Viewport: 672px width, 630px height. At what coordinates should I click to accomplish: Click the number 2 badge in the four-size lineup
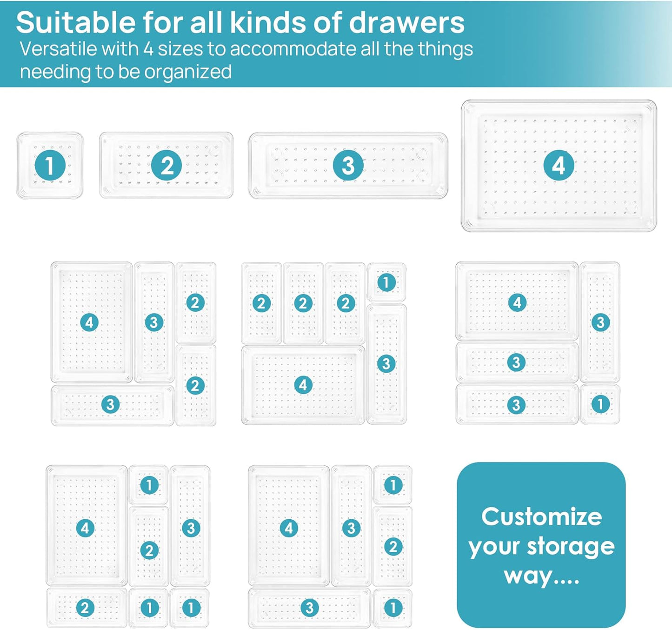[x=166, y=165]
